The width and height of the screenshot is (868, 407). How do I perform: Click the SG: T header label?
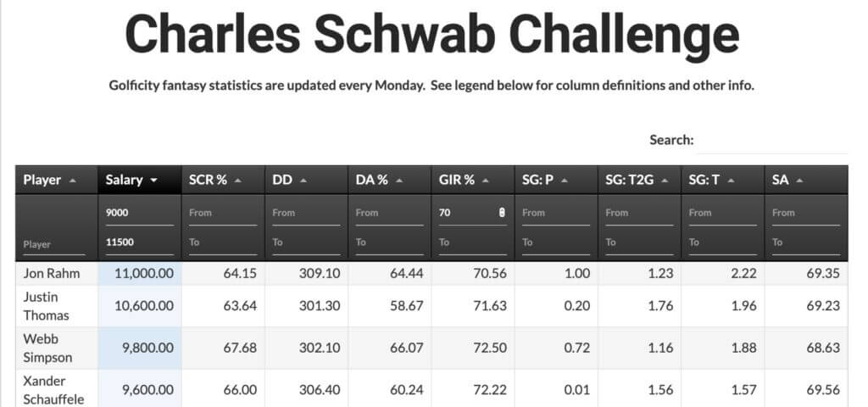[704, 180]
